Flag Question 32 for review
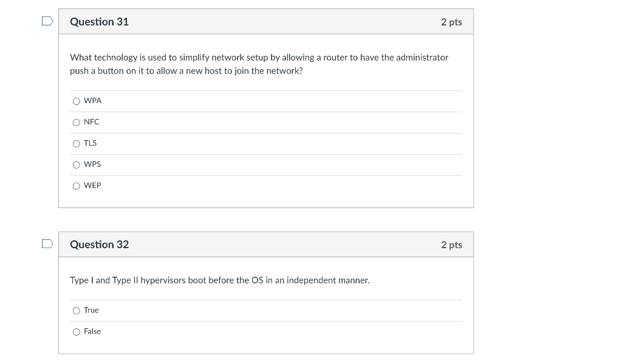622x364 pixels. pyautogui.click(x=47, y=244)
